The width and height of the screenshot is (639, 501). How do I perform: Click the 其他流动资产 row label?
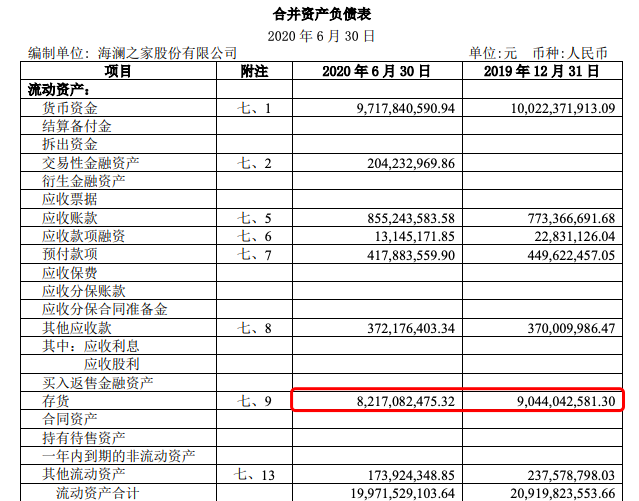(x=84, y=475)
